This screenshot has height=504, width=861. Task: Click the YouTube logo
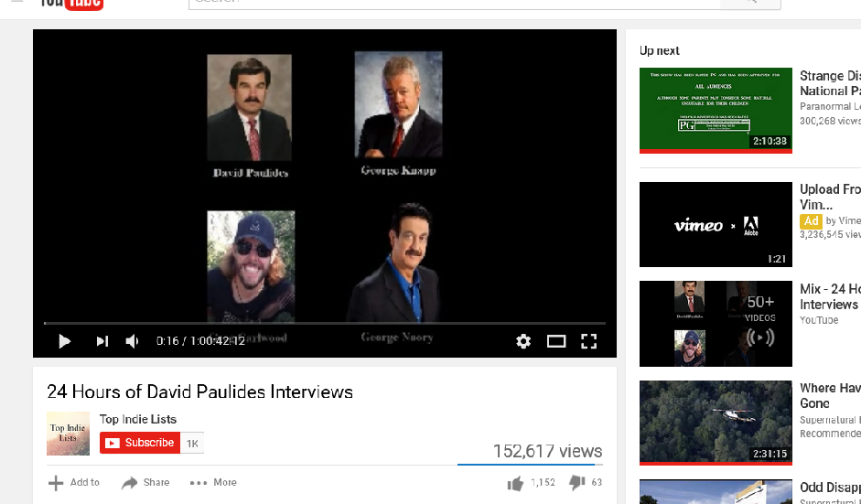[71, 4]
